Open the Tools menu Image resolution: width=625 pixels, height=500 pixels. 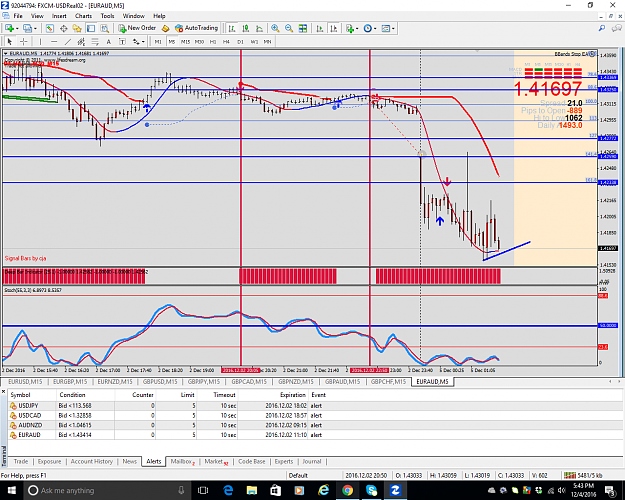point(107,16)
